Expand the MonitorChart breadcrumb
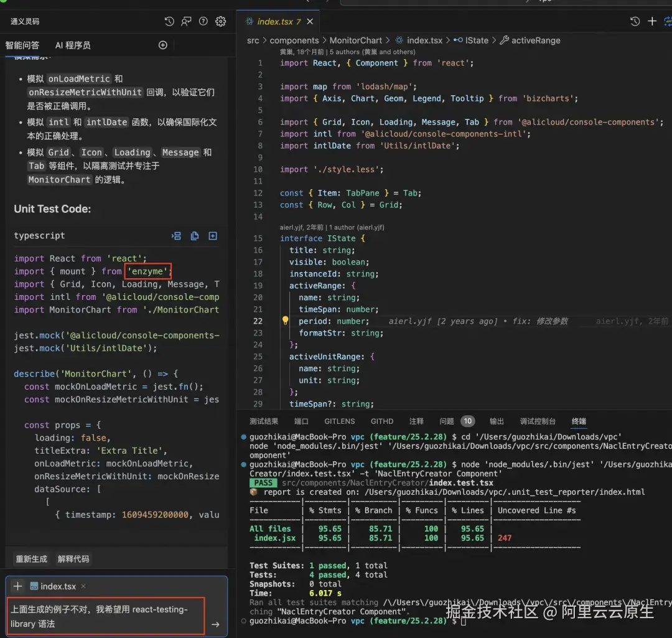Image resolution: width=672 pixels, height=638 pixels. [356, 40]
